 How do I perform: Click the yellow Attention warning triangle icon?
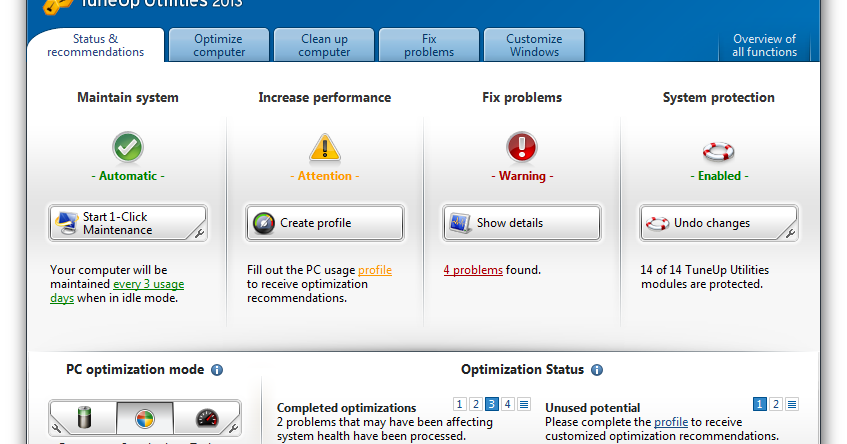pyautogui.click(x=325, y=148)
